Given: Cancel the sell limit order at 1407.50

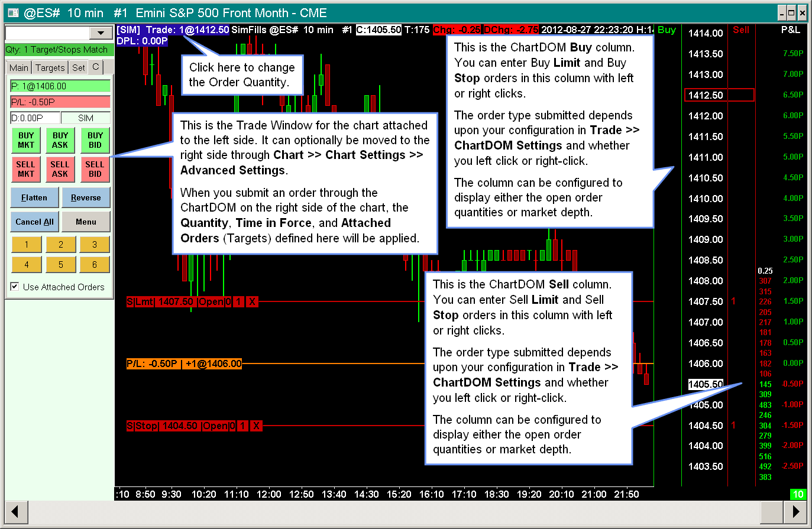Looking at the screenshot, I should tap(252, 302).
